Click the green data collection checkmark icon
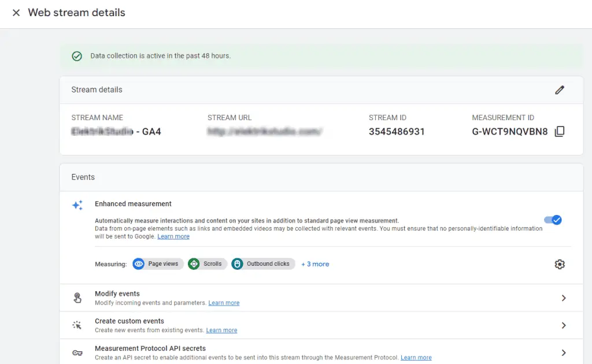 [77, 56]
